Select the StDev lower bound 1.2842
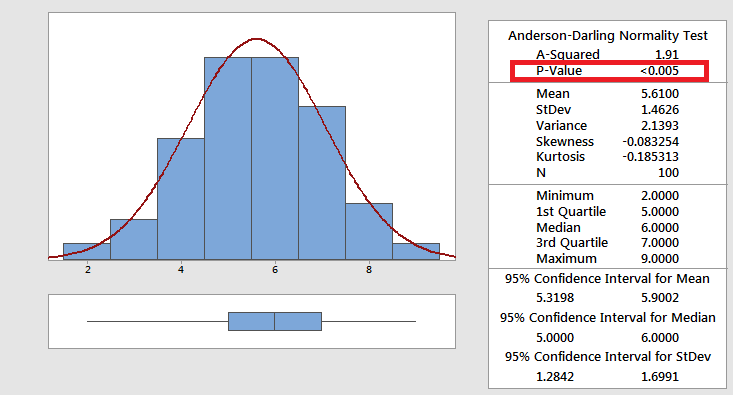Viewport: 733px width, 395px height. (x=555, y=377)
